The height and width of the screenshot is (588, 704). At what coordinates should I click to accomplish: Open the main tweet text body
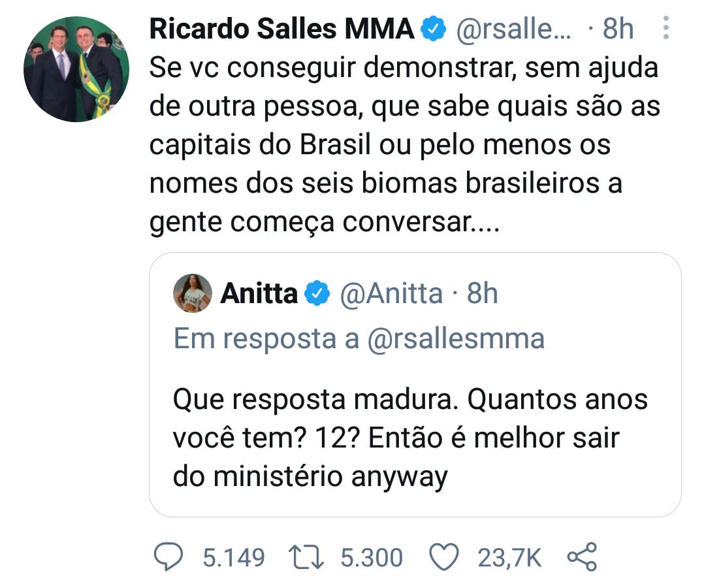pos(404,144)
